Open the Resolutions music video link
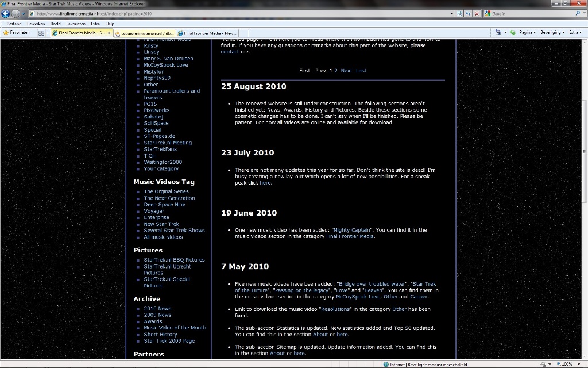Viewport: 588px width, 368px height. (335, 309)
